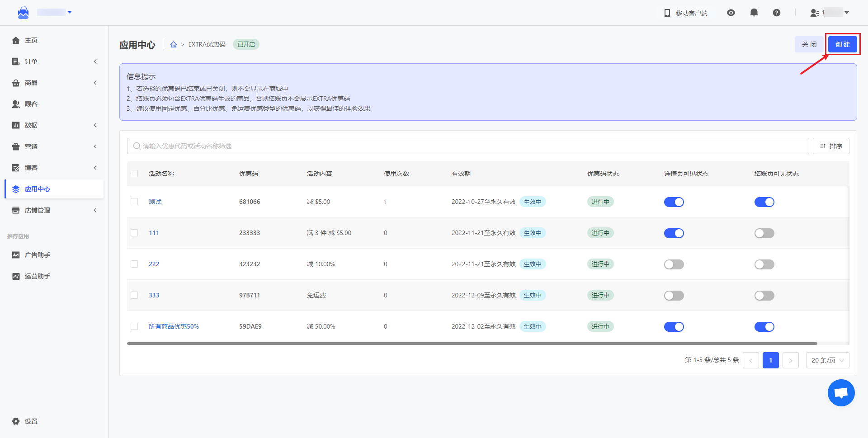The image size is (868, 438).
Task: Click the gear icon beside 设置
Action: click(16, 421)
